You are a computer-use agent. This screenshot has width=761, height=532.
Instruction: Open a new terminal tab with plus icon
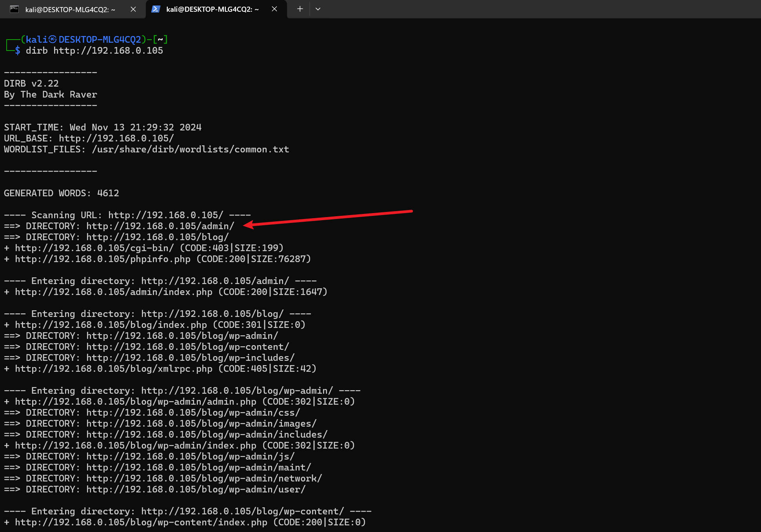tap(300, 9)
